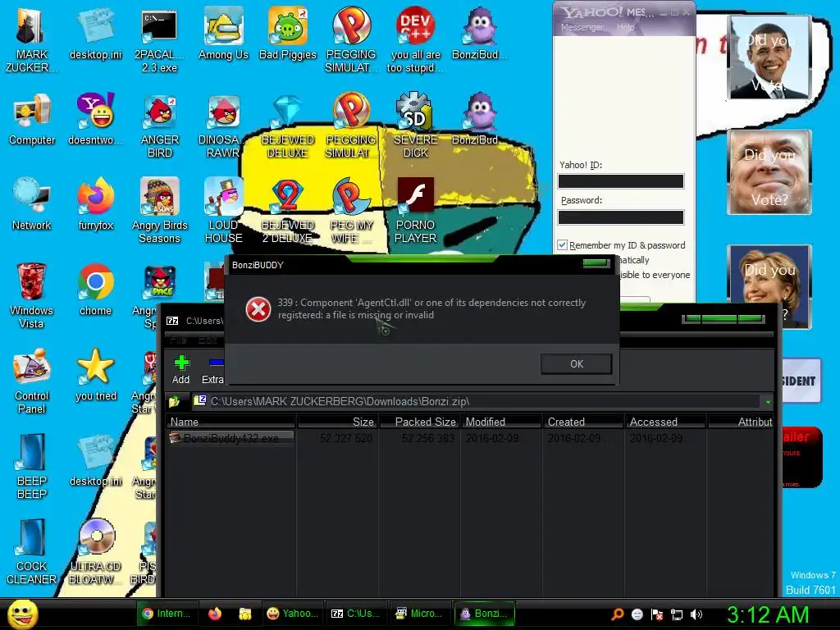The image size is (840, 630).
Task: Switch to the Bonzi... taskbar button
Action: [x=484, y=614]
